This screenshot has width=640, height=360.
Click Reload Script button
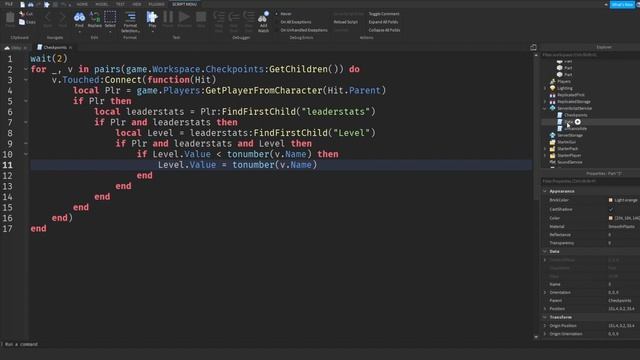(x=345, y=22)
